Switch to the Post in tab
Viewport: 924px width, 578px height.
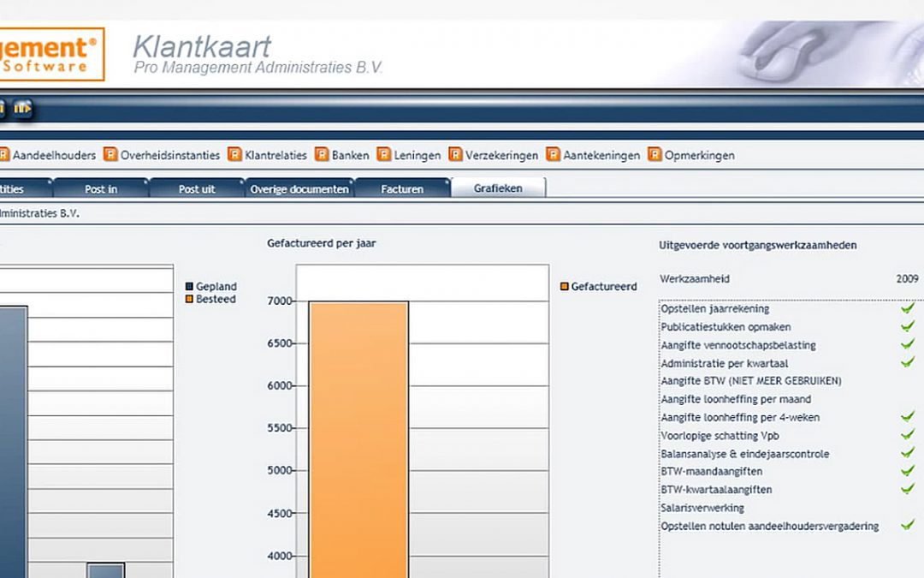(101, 188)
